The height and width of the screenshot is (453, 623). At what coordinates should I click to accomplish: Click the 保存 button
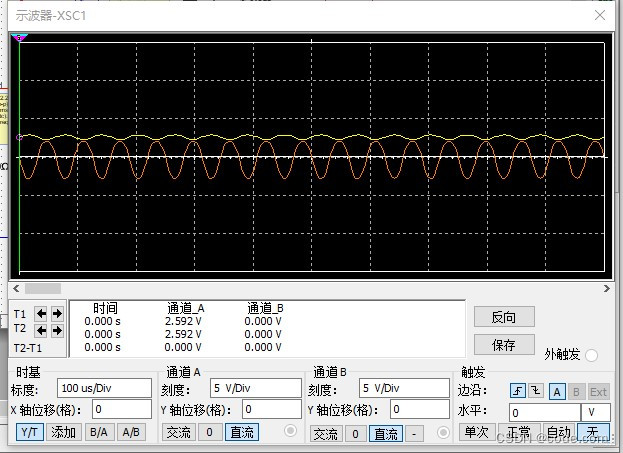point(504,345)
